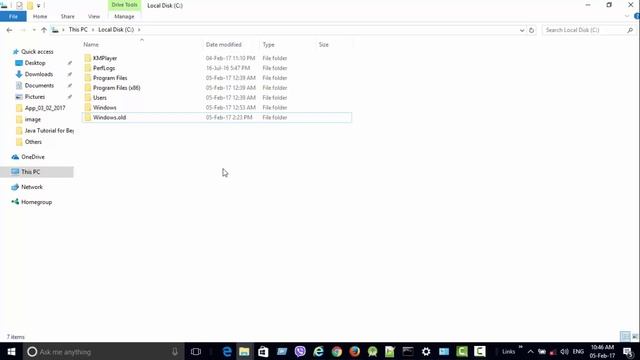Select OneDrive in the navigation pane
The width and height of the screenshot is (640, 360).
point(33,157)
